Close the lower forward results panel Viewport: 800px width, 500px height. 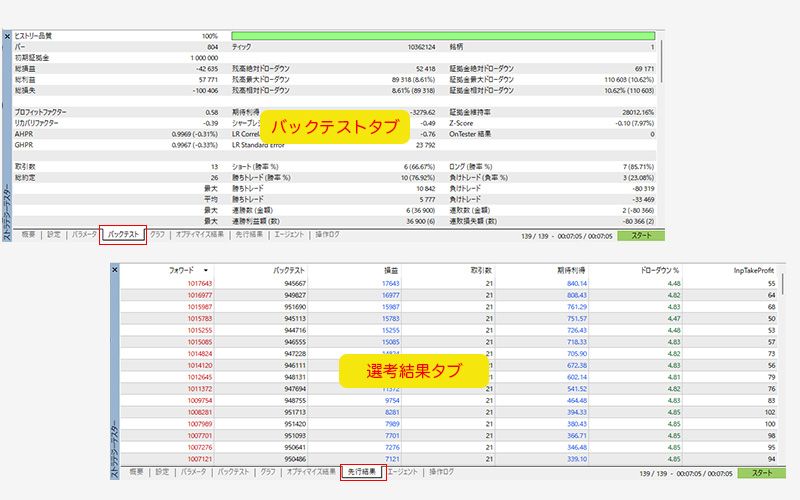click(x=114, y=270)
